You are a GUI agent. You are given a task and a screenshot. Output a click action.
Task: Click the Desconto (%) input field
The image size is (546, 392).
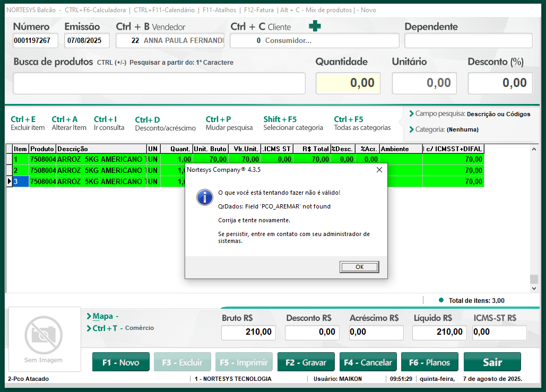[500, 83]
